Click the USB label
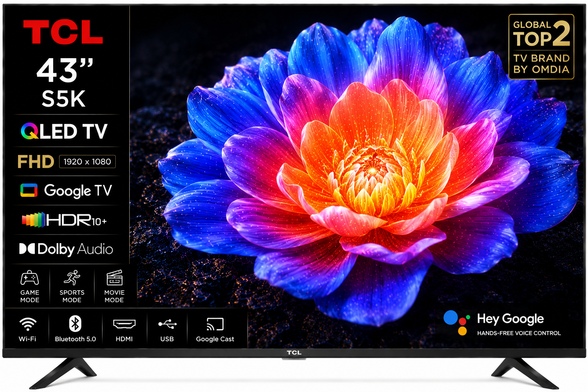The height and width of the screenshot is (392, 588). point(167,339)
